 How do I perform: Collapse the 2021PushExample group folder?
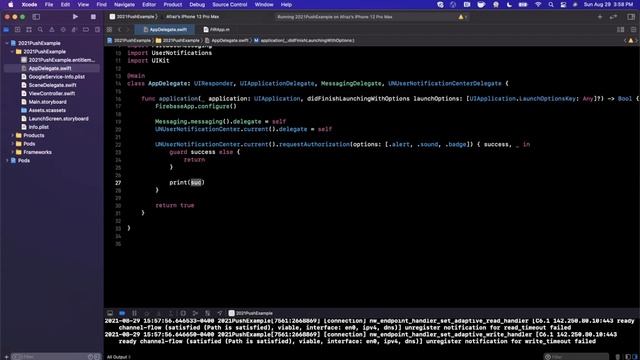[12, 51]
